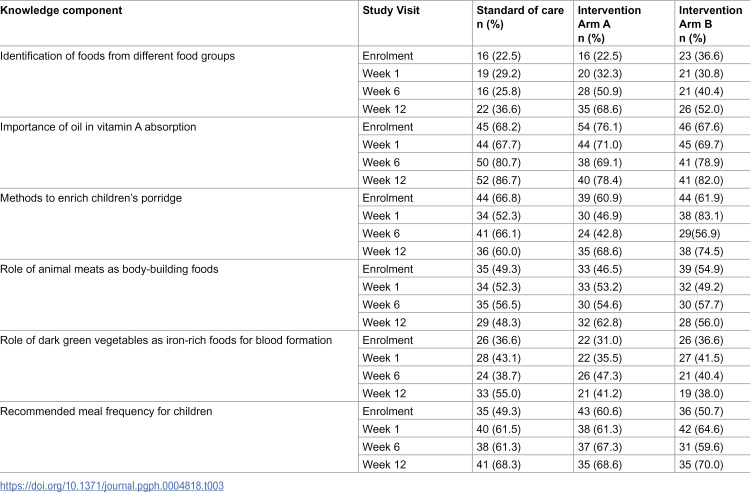Click the 33 (55.0) Standard of care cell
This screenshot has width=750, height=493.
point(498,394)
